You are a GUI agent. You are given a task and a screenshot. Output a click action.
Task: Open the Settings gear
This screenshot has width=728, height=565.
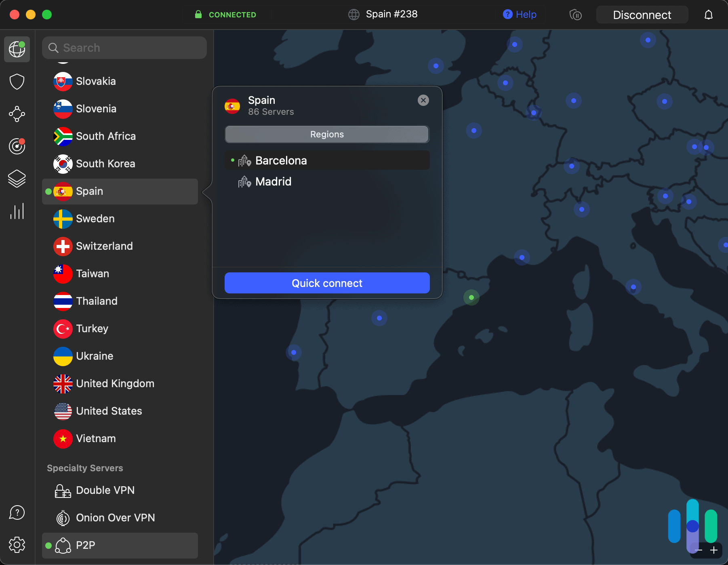[17, 544]
